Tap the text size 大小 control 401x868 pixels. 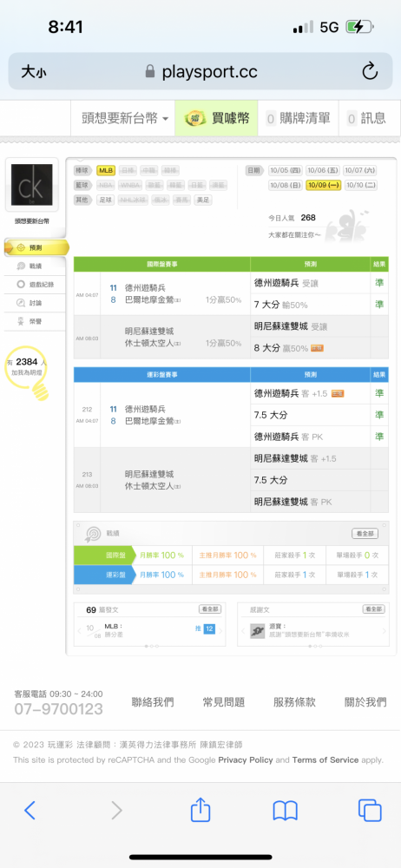pos(33,71)
